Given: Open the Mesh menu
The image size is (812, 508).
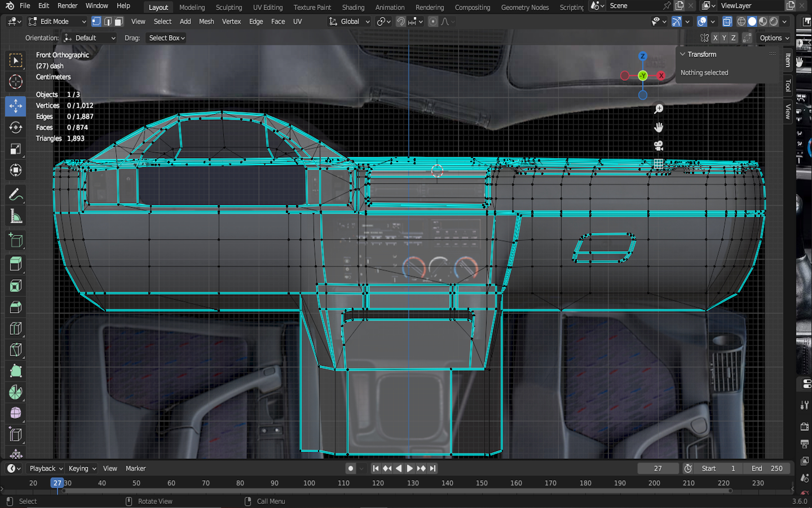Looking at the screenshot, I should pyautogui.click(x=206, y=21).
